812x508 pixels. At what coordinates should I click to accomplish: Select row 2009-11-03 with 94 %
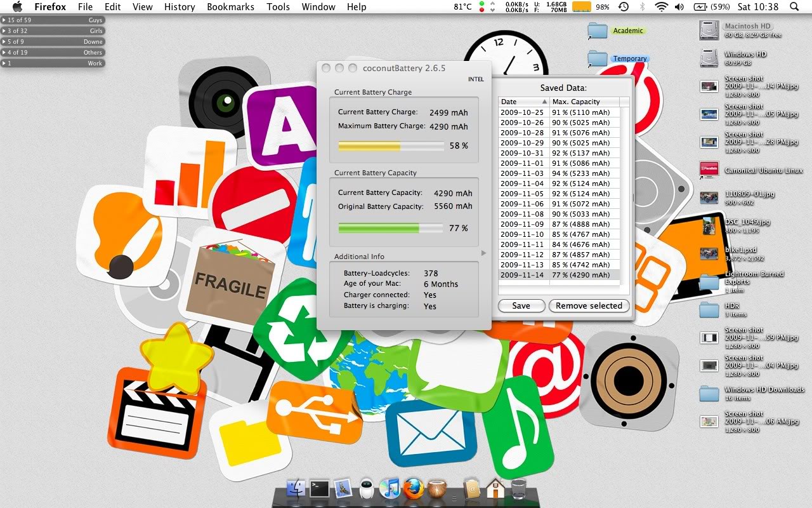[559, 173]
